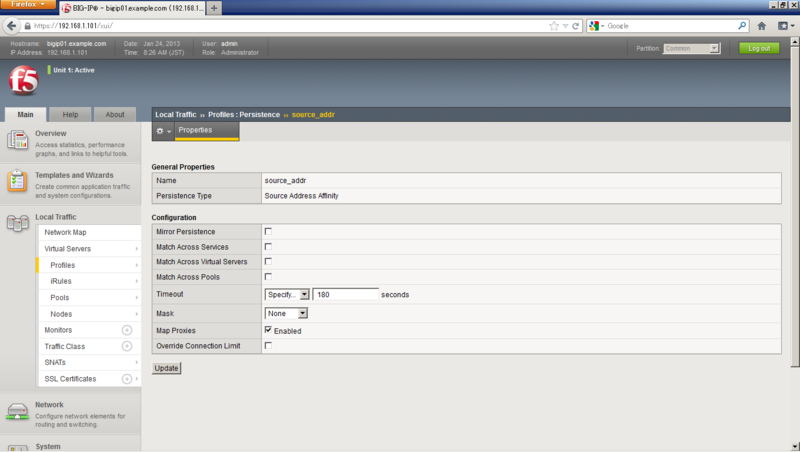
Task: Click the System section icon at bottom
Action: tap(17, 448)
